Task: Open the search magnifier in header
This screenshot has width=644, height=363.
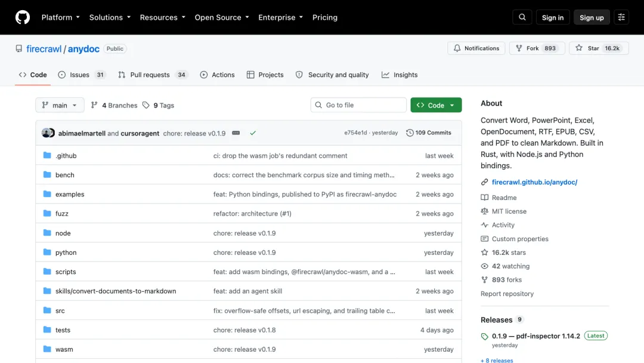Action: point(522,17)
